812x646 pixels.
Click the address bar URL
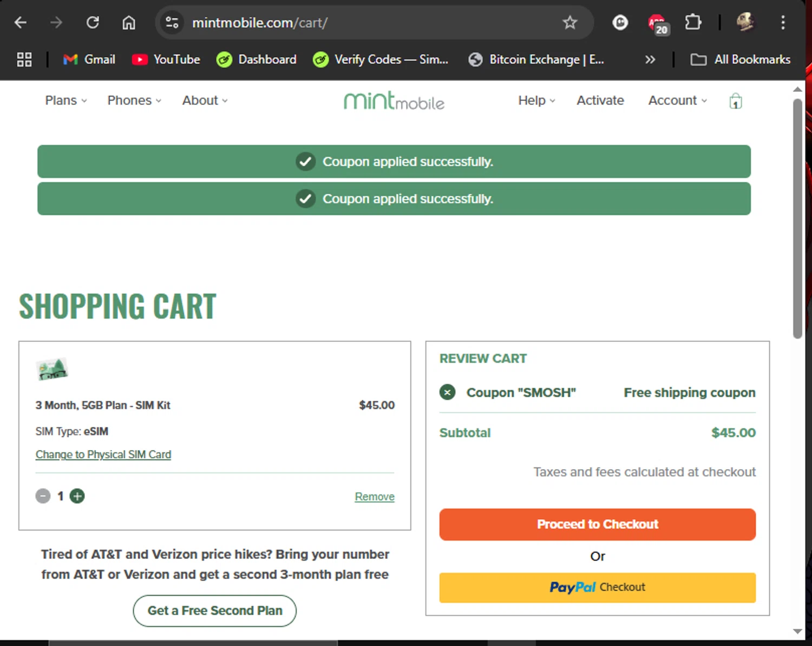click(x=260, y=23)
